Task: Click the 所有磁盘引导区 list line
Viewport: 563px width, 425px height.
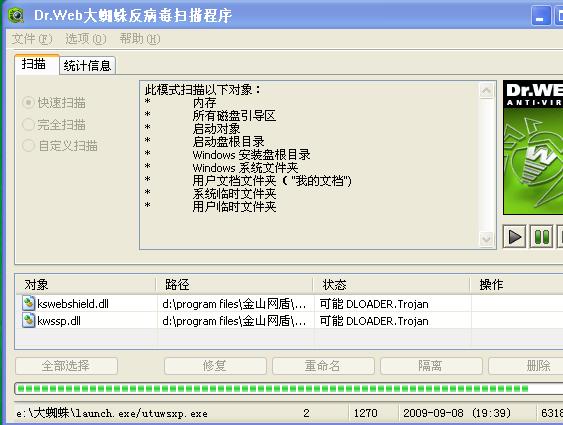Action: (x=234, y=116)
